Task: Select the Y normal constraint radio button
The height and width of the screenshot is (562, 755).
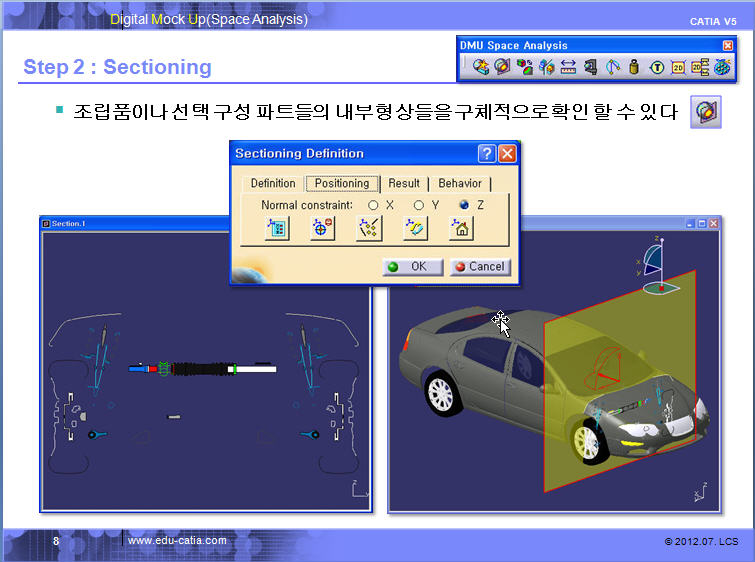Action: (418, 204)
